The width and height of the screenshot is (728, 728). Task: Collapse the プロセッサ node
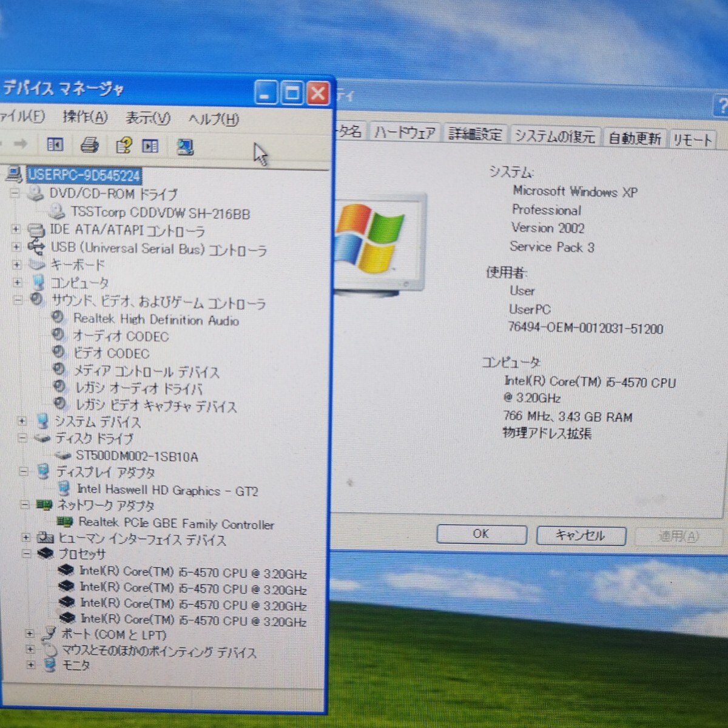pyautogui.click(x=27, y=554)
